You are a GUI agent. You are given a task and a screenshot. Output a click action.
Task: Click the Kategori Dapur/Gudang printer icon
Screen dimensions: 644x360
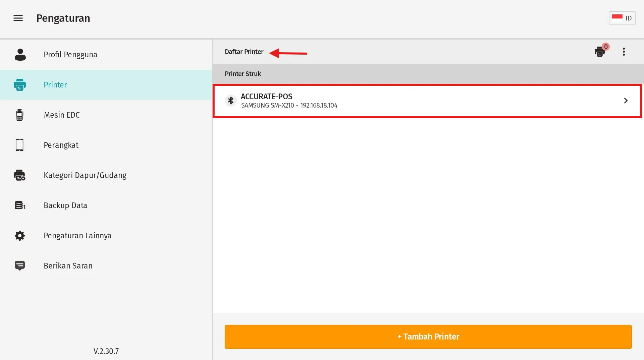19,175
